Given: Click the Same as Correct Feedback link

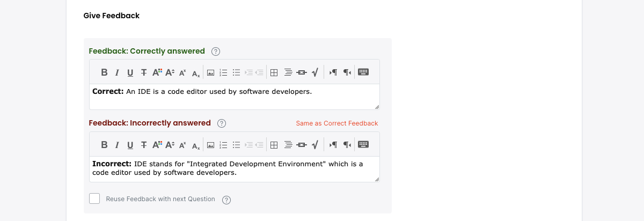Looking at the screenshot, I should point(337,123).
